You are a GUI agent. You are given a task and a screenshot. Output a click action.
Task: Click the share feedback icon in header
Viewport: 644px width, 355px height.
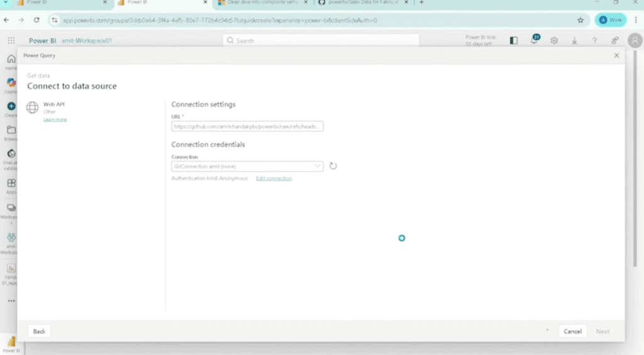614,40
